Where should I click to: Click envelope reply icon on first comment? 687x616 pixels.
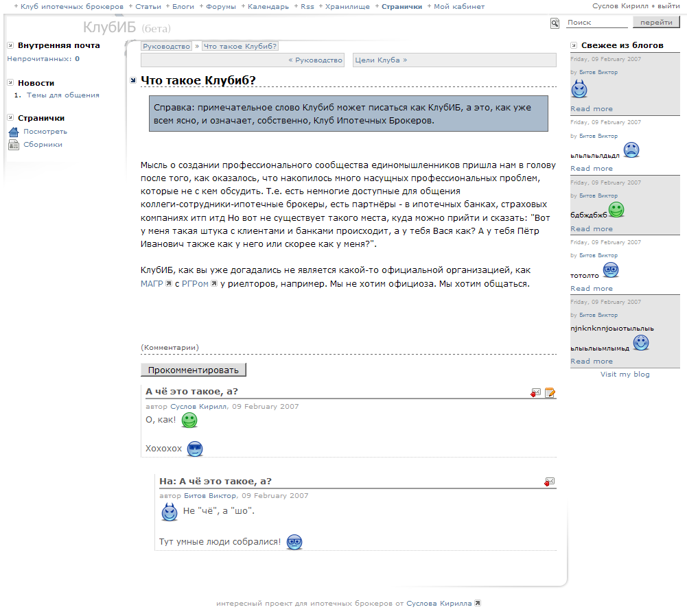(x=536, y=393)
